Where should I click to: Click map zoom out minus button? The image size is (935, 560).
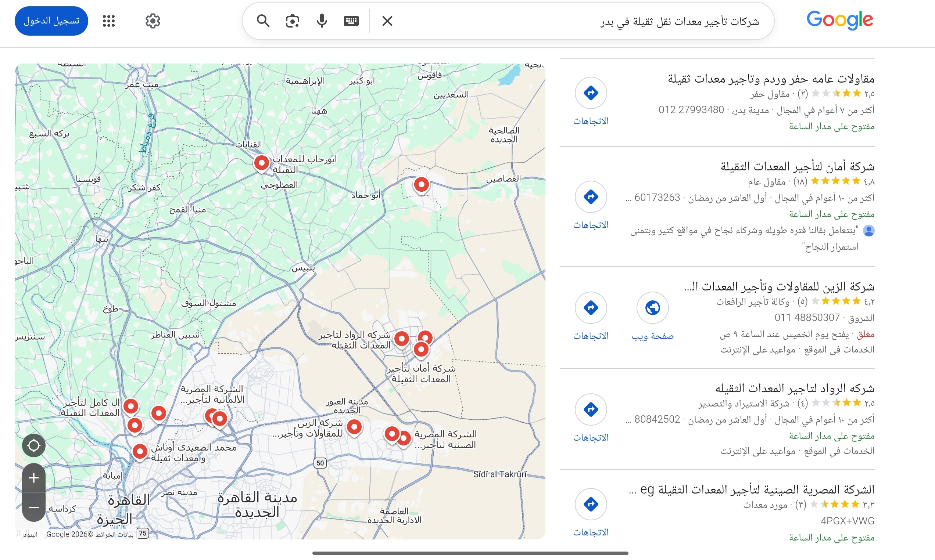33,507
